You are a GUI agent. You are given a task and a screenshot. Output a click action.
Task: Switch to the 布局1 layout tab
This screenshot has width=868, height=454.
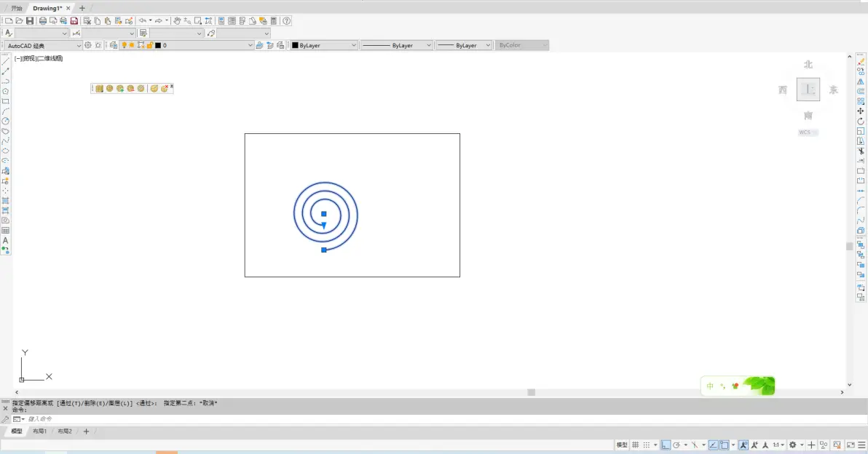coord(39,431)
